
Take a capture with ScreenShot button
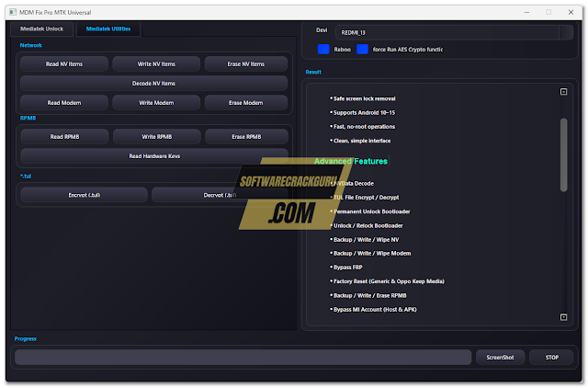click(500, 357)
